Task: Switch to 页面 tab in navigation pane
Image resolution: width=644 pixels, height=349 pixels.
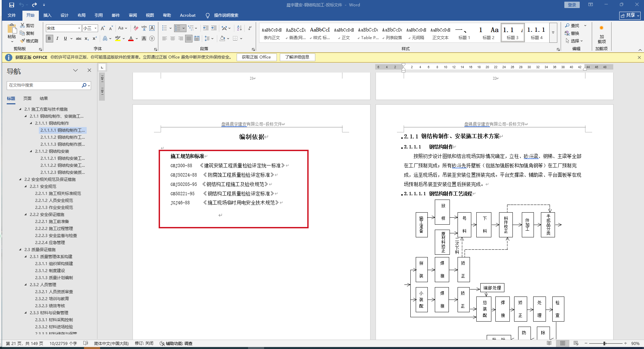Action: click(x=27, y=99)
